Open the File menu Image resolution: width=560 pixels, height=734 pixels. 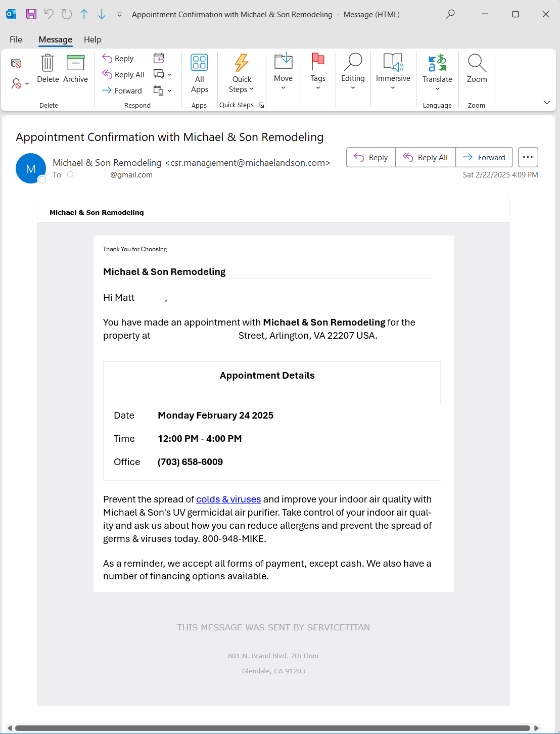click(16, 39)
